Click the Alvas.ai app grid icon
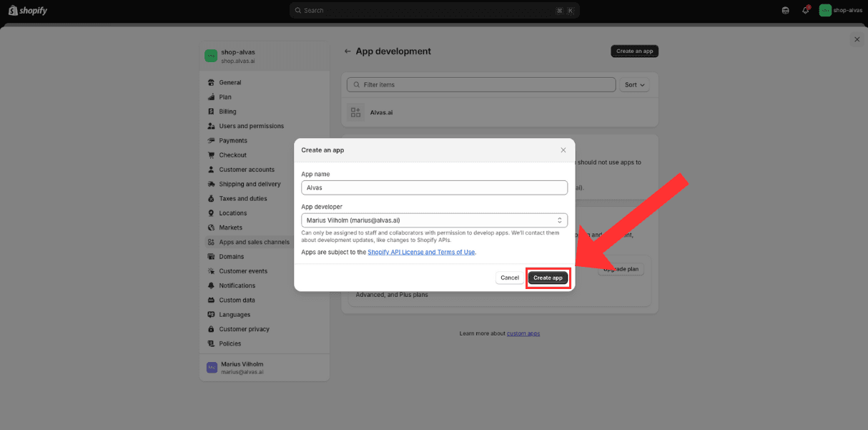 tap(355, 112)
